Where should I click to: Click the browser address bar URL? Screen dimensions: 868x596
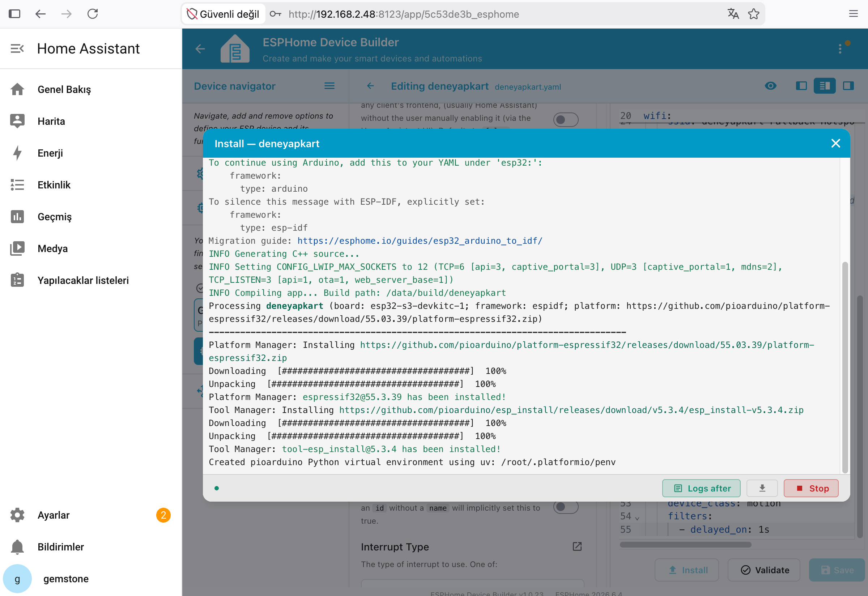pos(404,14)
